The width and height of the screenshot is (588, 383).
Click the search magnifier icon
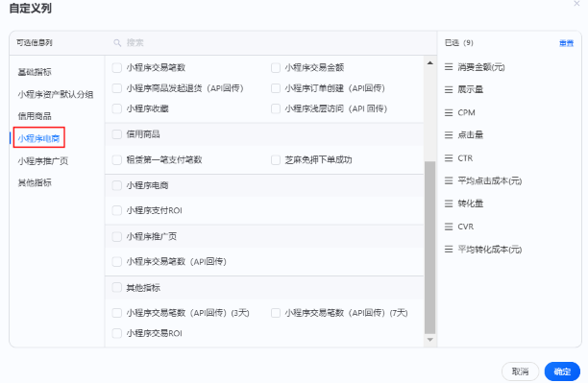pyautogui.click(x=117, y=43)
